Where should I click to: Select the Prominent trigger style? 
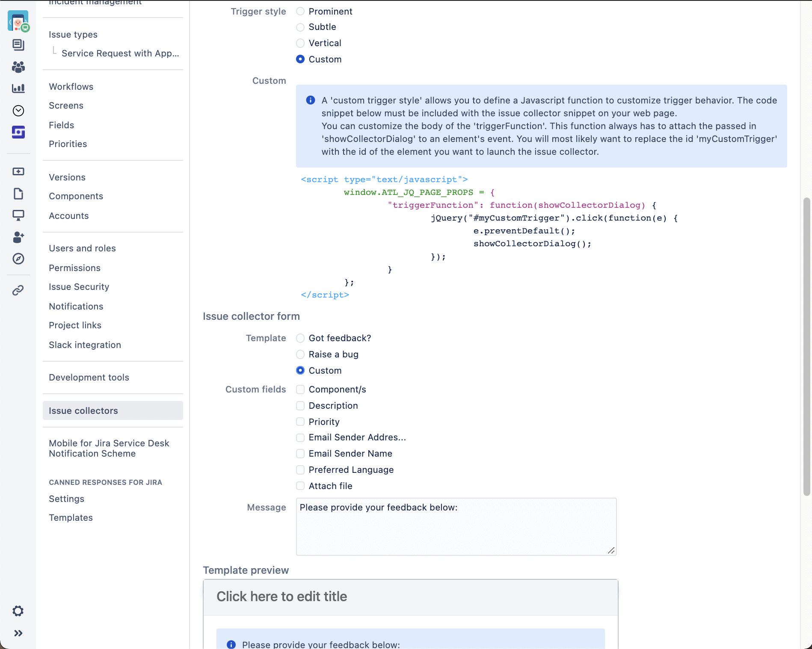[300, 12]
